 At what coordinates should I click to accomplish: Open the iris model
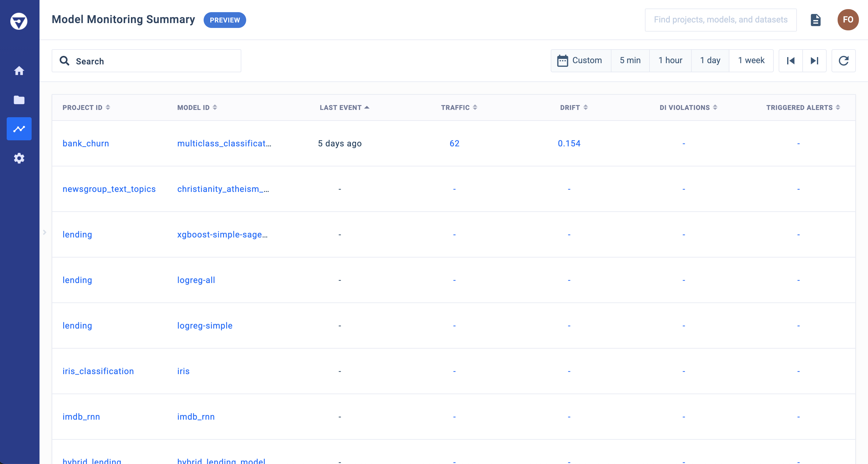[x=183, y=371]
